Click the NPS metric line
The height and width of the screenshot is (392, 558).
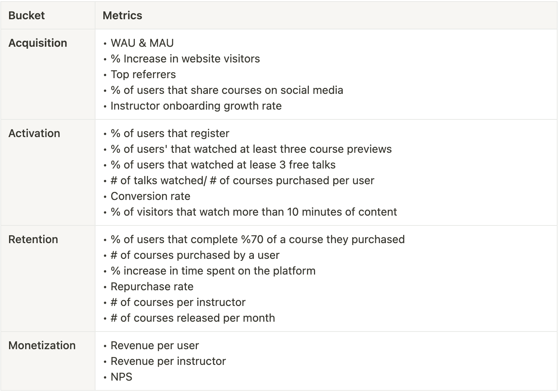pyautogui.click(x=121, y=377)
